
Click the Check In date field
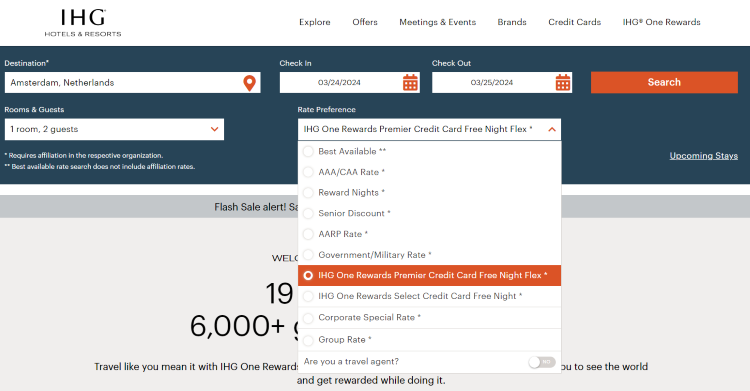click(x=350, y=83)
